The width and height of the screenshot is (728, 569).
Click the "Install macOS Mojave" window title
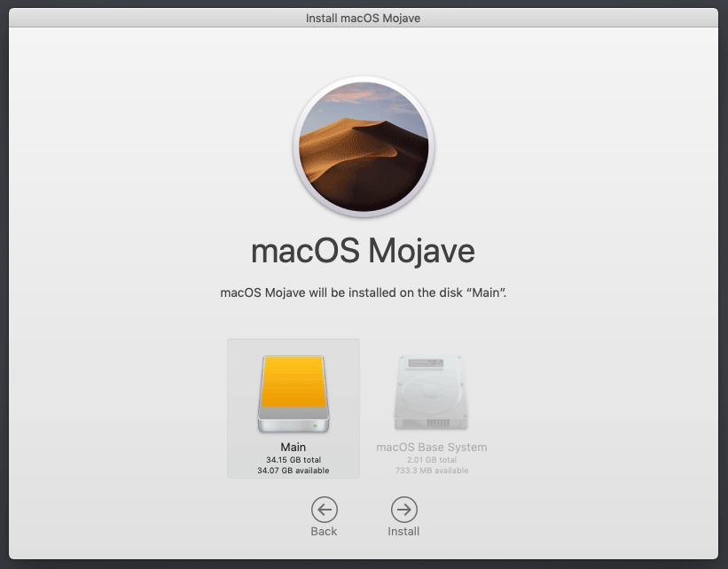[363, 18]
